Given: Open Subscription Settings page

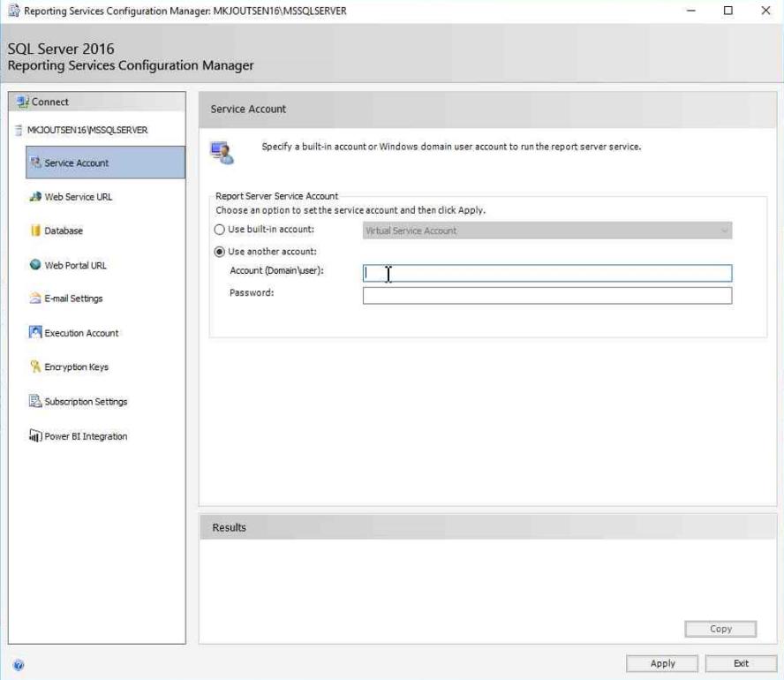Looking at the screenshot, I should (x=86, y=402).
